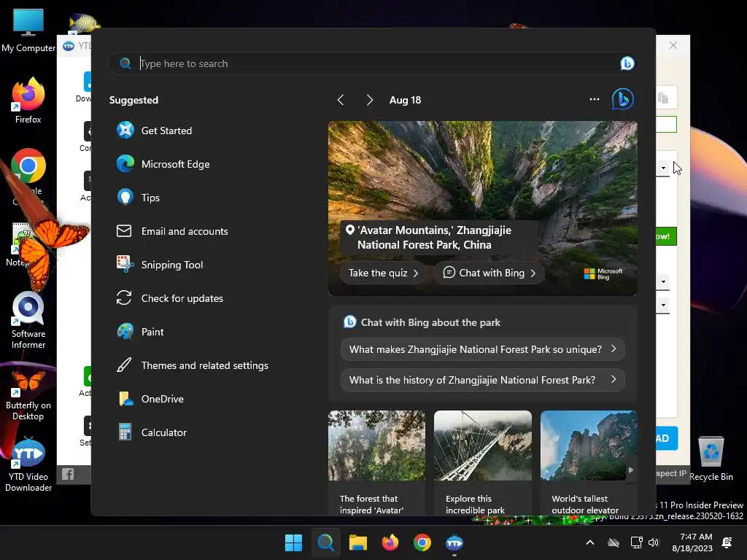The width and height of the screenshot is (747, 560).
Task: Go to previous day with left arrow
Action: pyautogui.click(x=341, y=100)
